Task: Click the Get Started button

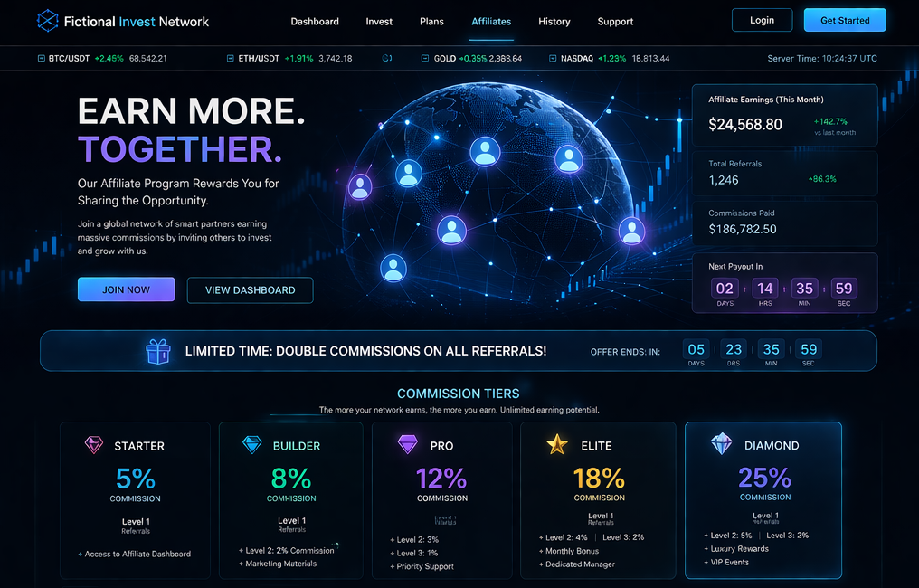Action: click(x=845, y=20)
